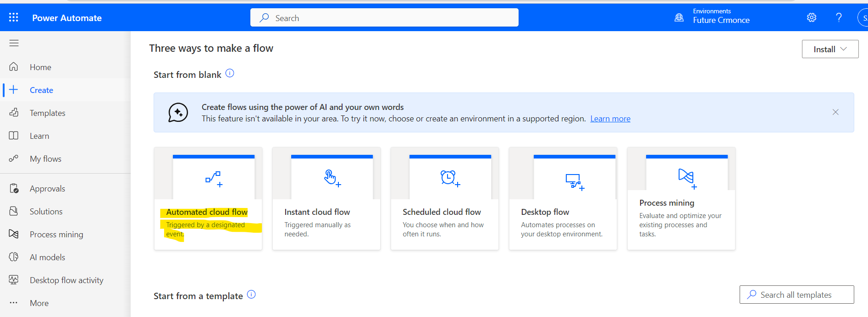The height and width of the screenshot is (317, 868).
Task: Choose Automated cloud flow card title
Action: point(207,212)
